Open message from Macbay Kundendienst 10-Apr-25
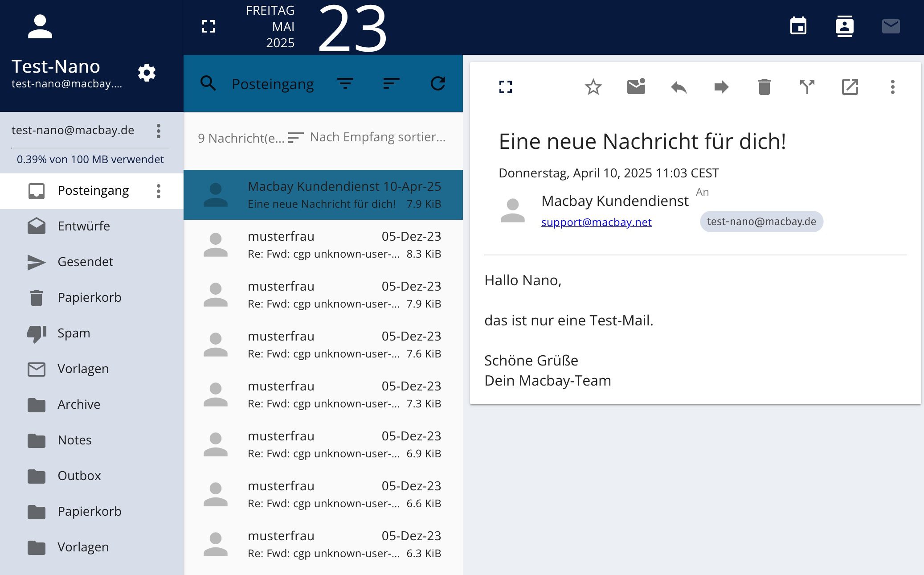924x575 pixels. 323,195
